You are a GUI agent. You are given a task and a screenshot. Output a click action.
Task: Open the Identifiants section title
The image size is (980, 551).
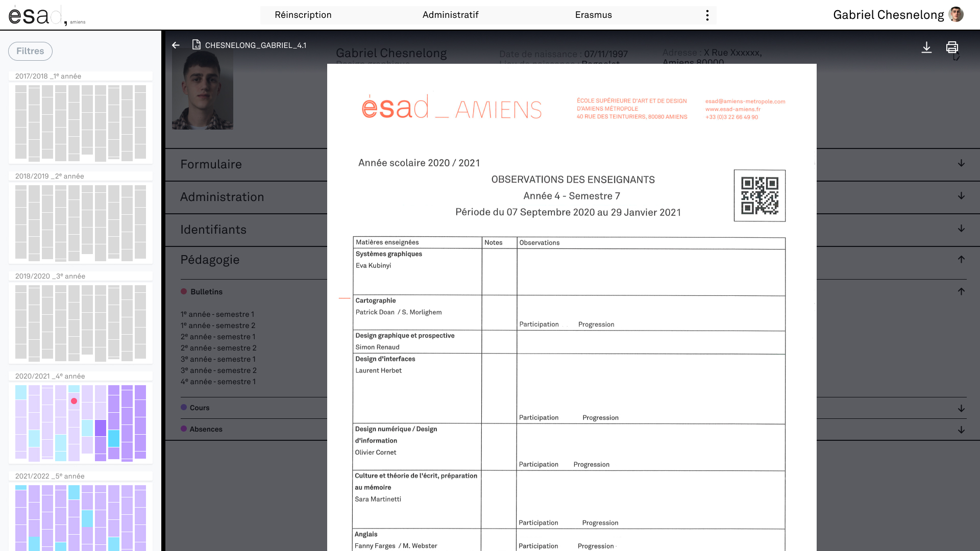coord(213,230)
